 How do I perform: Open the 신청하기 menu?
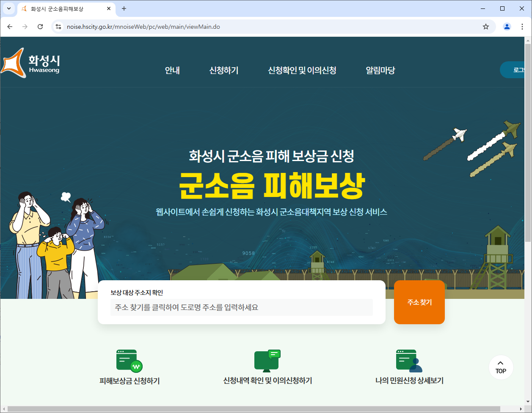[x=224, y=70]
